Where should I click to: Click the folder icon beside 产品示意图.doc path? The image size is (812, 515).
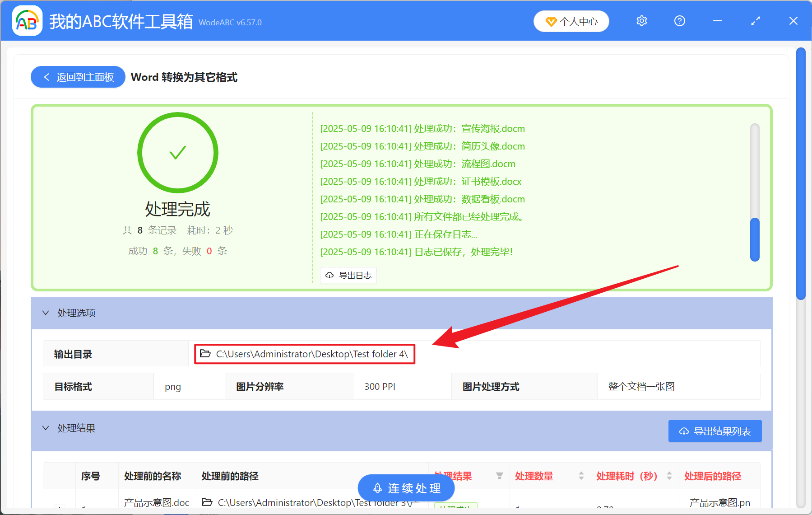click(207, 502)
